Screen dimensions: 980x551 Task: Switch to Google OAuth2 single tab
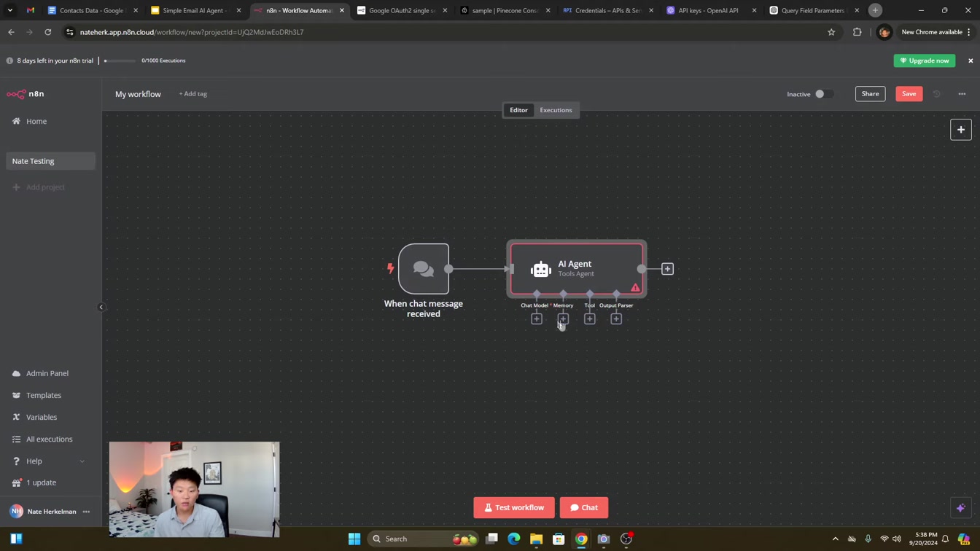[x=402, y=10]
